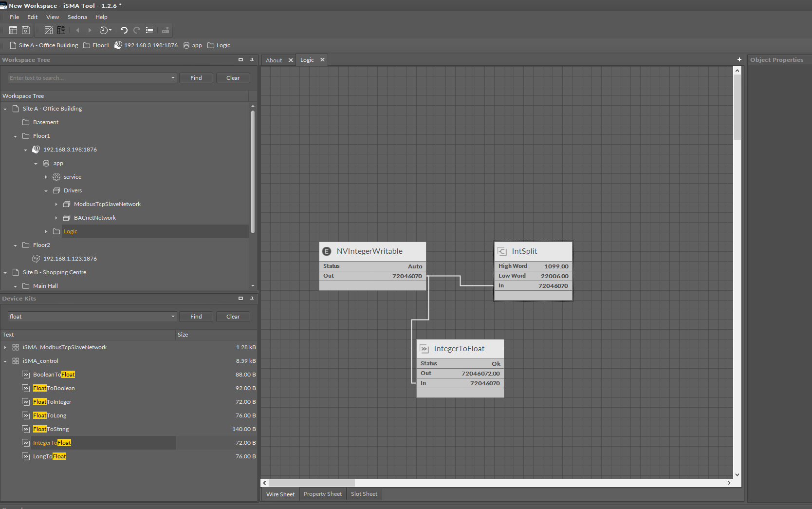This screenshot has width=812, height=509.
Task: Open the Sedona menu
Action: (77, 17)
